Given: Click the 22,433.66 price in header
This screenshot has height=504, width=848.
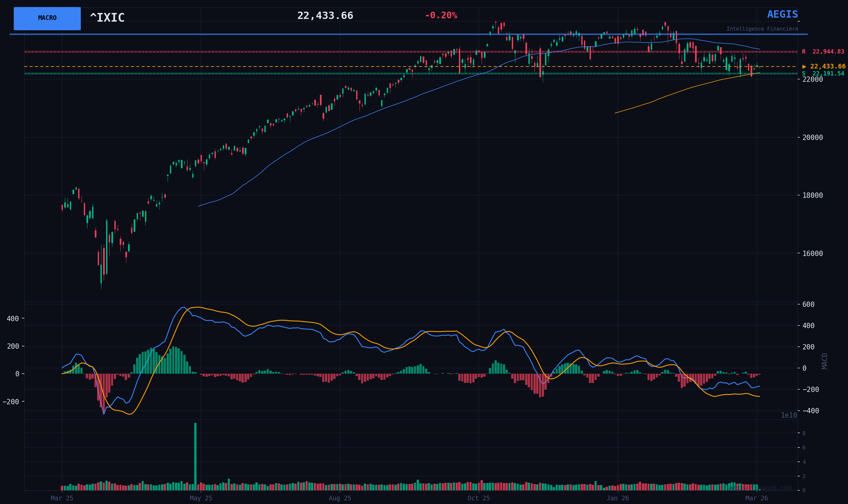Looking at the screenshot, I should click(x=325, y=16).
